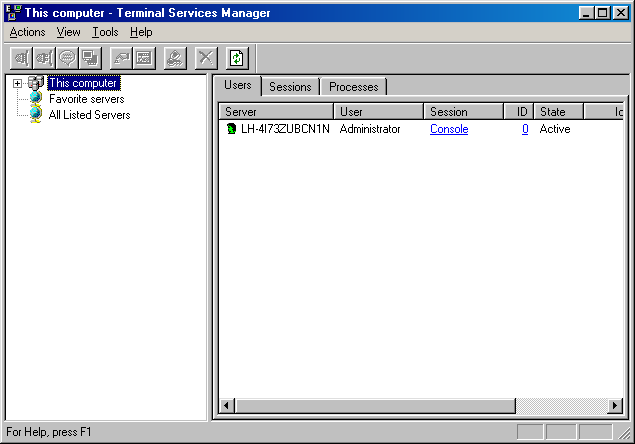Switch to the Sessions tab
Viewport: 635px width, 444px height.
(x=290, y=87)
